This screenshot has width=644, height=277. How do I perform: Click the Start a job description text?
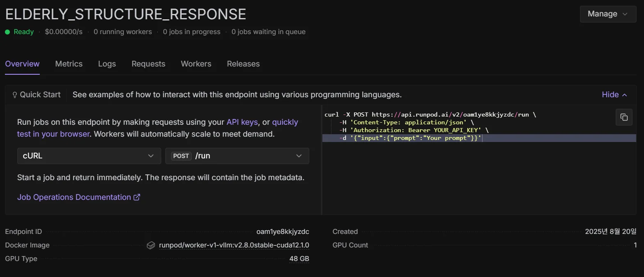tap(161, 178)
